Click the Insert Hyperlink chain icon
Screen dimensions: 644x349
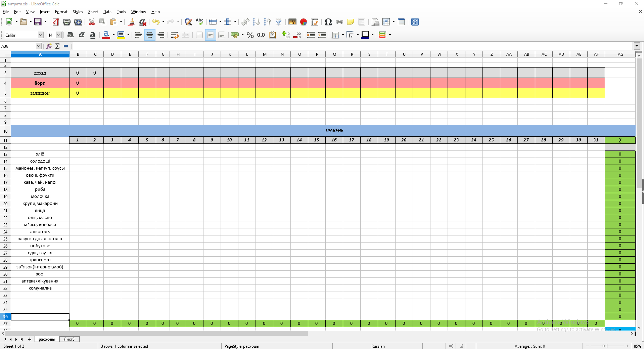(x=339, y=22)
